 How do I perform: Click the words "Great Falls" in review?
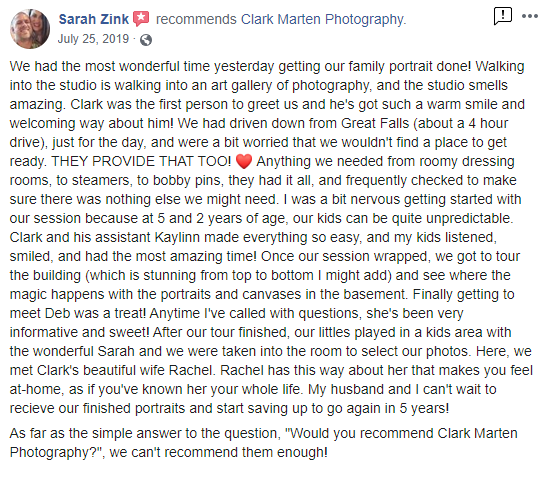pyautogui.click(x=375, y=123)
